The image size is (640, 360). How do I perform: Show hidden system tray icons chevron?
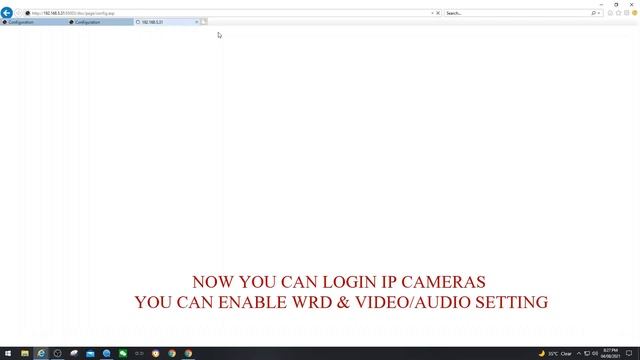[x=579, y=353]
